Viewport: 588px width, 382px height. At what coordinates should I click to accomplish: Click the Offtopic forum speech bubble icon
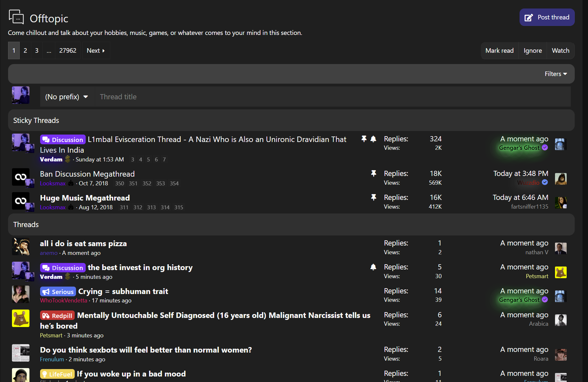(x=16, y=17)
